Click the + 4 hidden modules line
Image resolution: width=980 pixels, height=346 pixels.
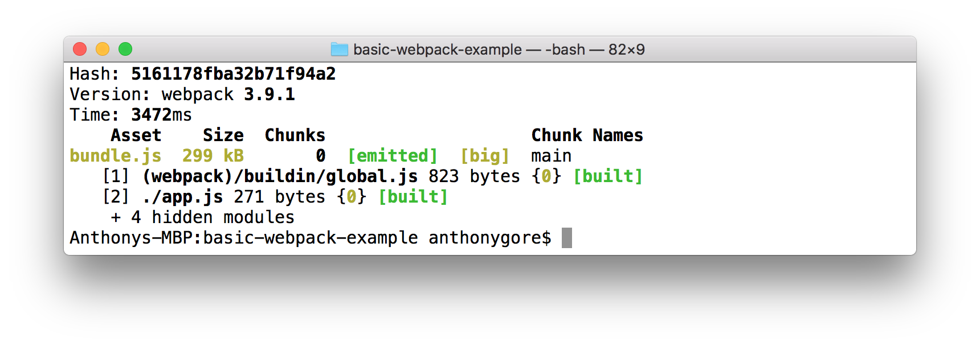coord(202,217)
